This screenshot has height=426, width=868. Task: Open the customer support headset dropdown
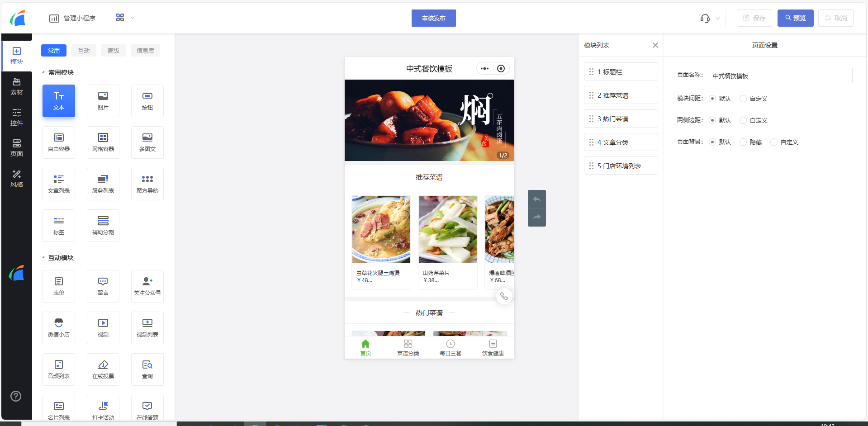pos(710,19)
